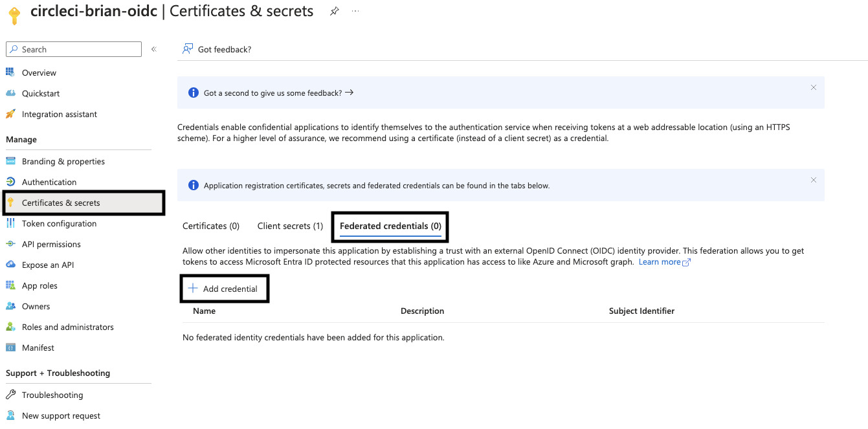Focus the sidebar Search field

tap(74, 49)
